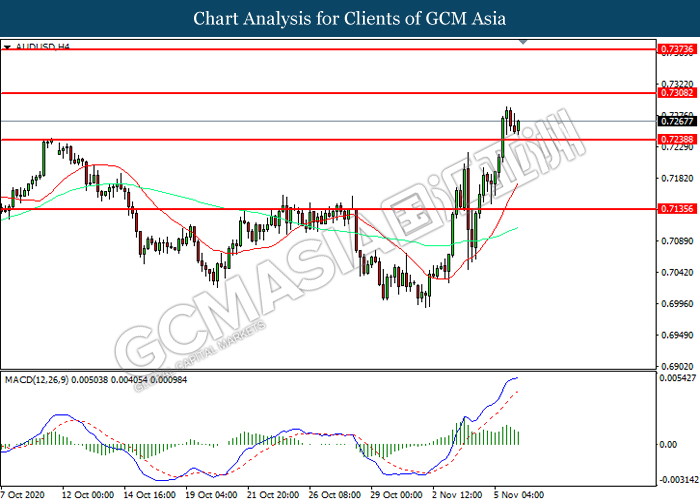Screen dimensions: 700x500
Task: Select the 0.71356 support price label
Action: 677,208
